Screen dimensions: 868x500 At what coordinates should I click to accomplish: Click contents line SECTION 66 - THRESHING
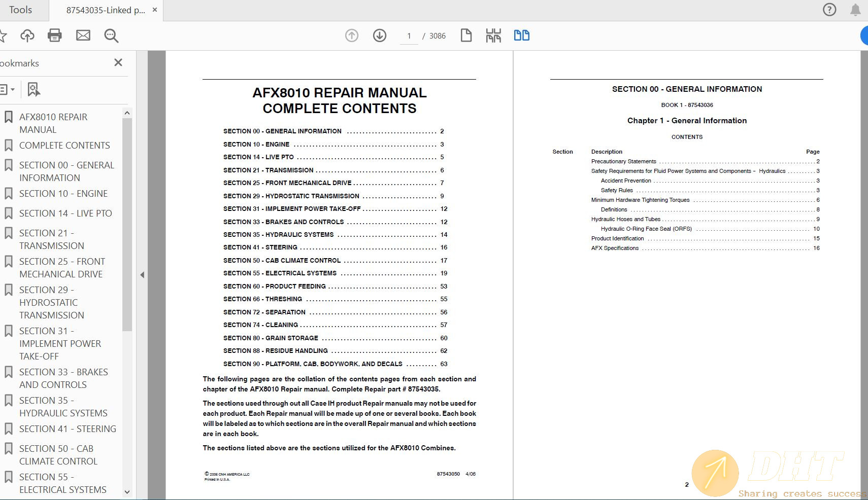coord(336,299)
